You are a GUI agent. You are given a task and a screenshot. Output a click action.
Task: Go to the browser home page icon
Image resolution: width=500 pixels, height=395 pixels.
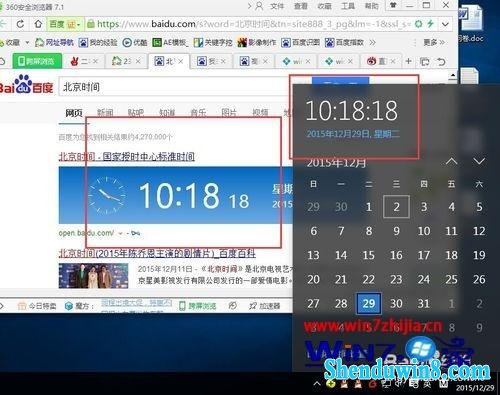point(38,24)
